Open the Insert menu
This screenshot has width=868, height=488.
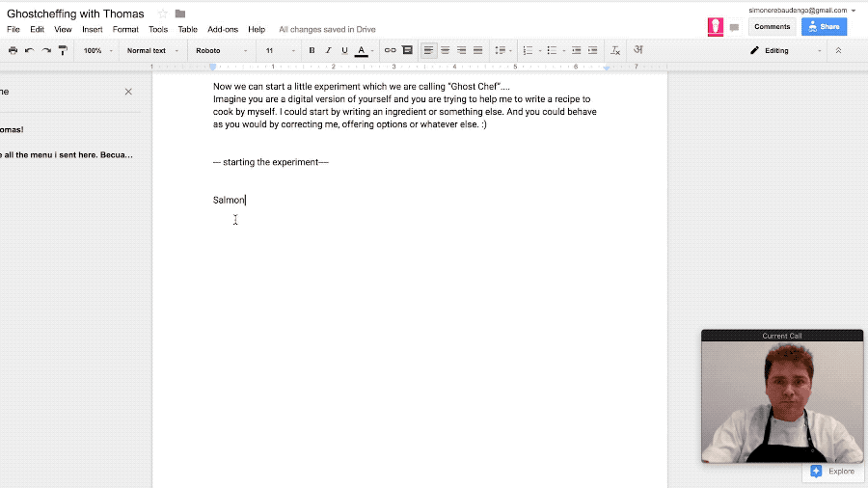tap(92, 30)
